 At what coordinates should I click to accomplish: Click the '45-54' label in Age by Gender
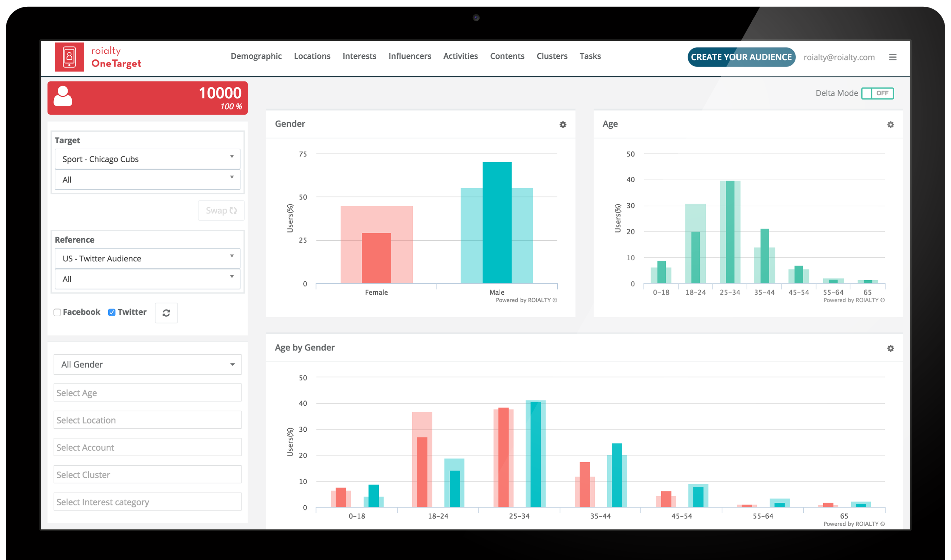coord(681,516)
